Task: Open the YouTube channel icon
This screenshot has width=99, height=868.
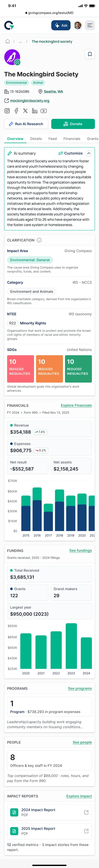Action: tap(44, 111)
